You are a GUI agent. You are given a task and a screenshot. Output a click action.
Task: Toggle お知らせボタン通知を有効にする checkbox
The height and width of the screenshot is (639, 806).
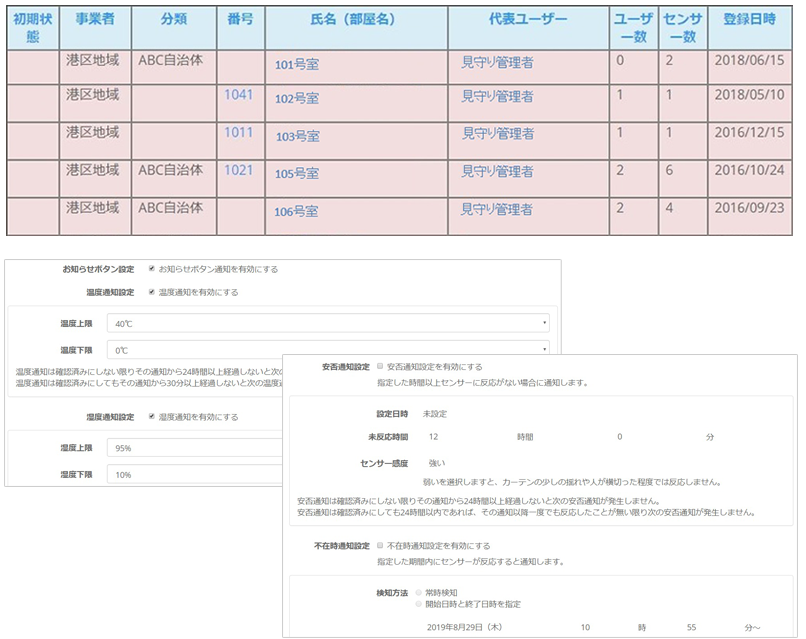pos(151,269)
